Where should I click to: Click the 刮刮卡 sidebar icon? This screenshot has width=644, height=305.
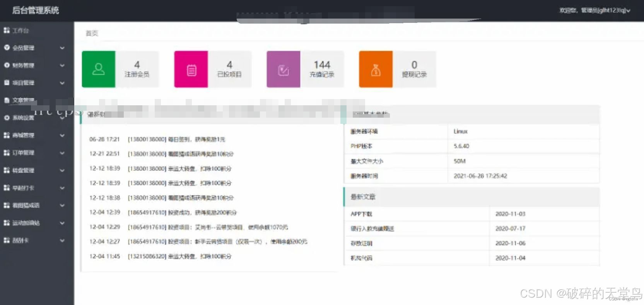(7, 240)
